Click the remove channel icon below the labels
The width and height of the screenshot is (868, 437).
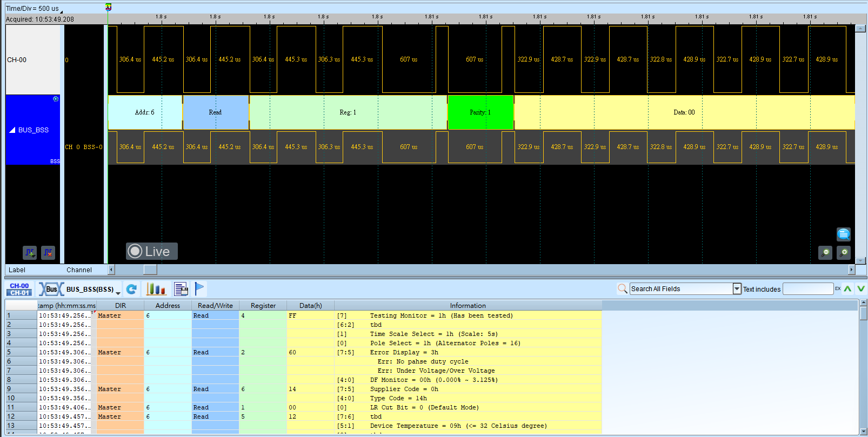click(48, 252)
